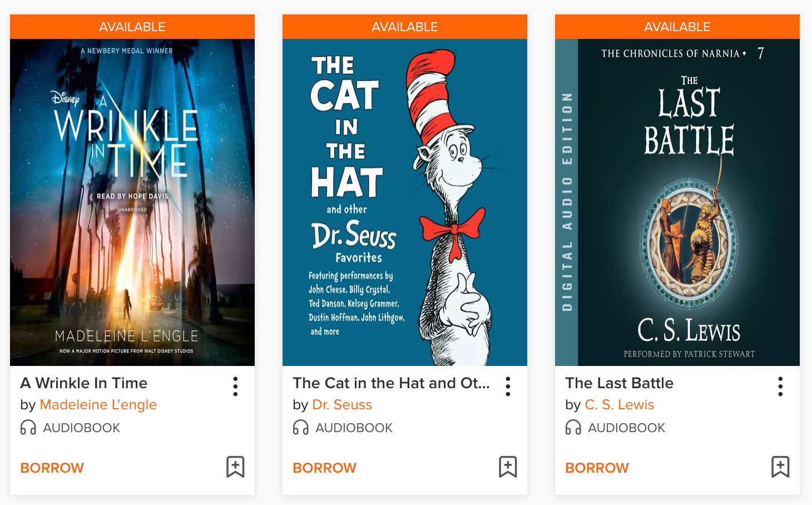Open The Last Battle title link
812x505 pixels.
coord(619,383)
